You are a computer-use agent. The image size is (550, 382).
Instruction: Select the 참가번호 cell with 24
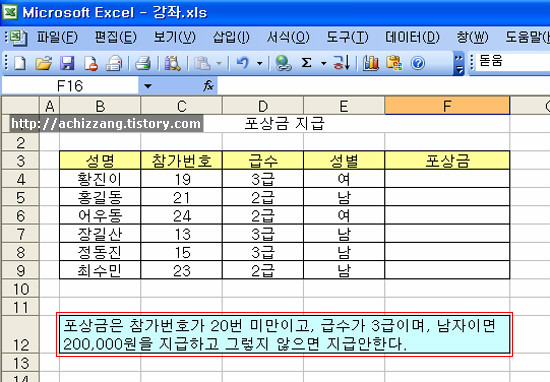pos(181,216)
